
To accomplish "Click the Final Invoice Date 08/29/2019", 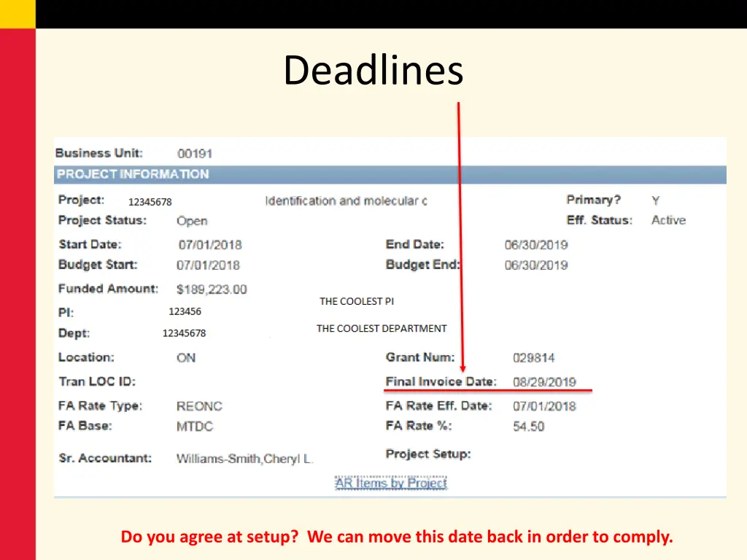I will pyautogui.click(x=544, y=382).
